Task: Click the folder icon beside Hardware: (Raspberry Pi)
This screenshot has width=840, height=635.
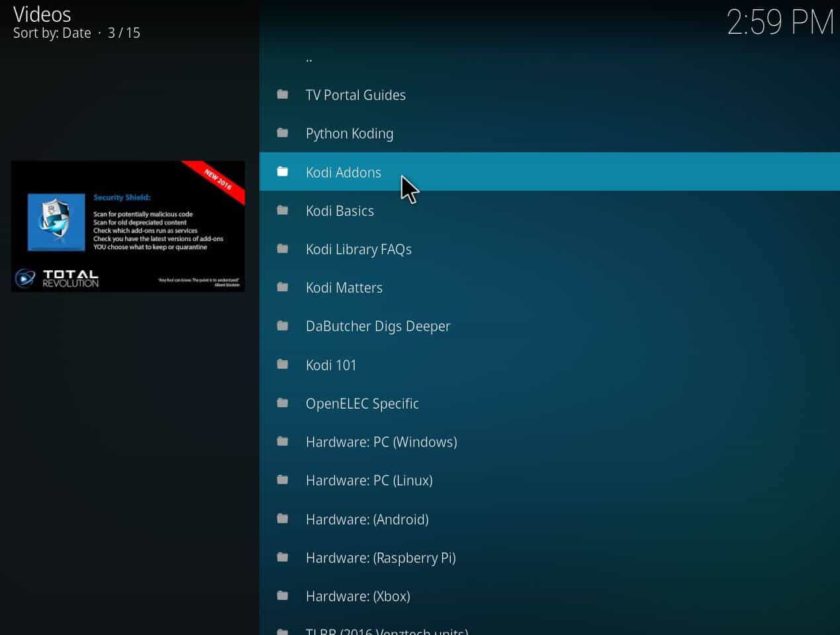Action: 283,557
